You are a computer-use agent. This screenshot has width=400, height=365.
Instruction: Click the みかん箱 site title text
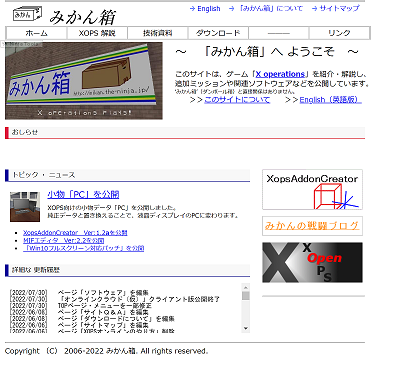click(83, 17)
